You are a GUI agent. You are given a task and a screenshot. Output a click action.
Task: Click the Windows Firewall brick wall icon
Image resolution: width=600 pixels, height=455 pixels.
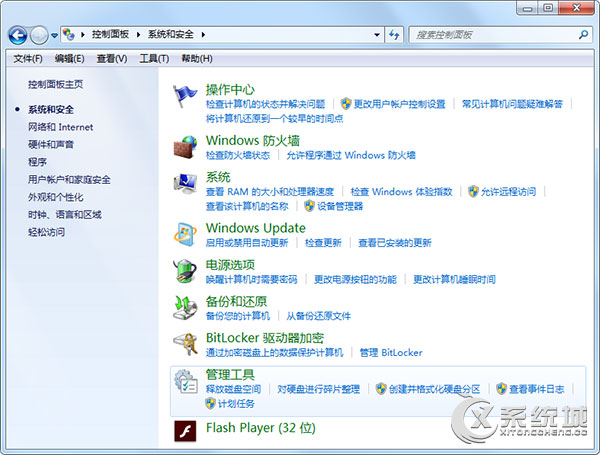185,147
